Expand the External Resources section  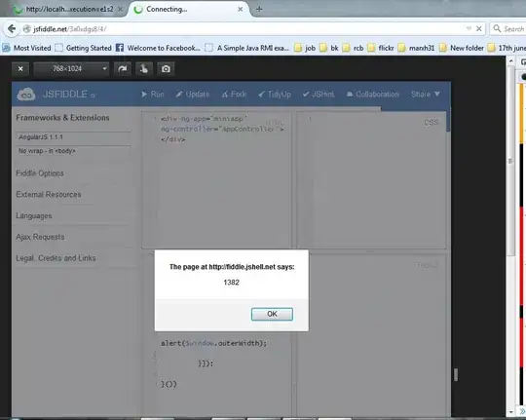pos(49,194)
